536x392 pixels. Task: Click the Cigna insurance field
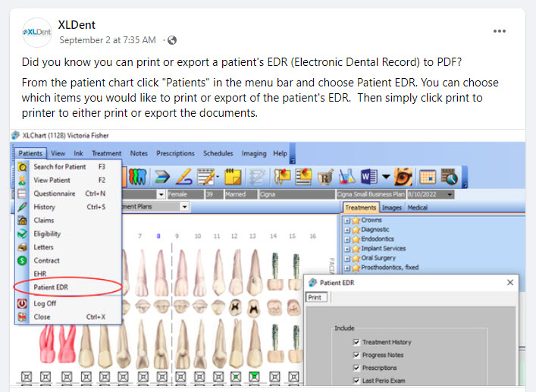coord(296,194)
